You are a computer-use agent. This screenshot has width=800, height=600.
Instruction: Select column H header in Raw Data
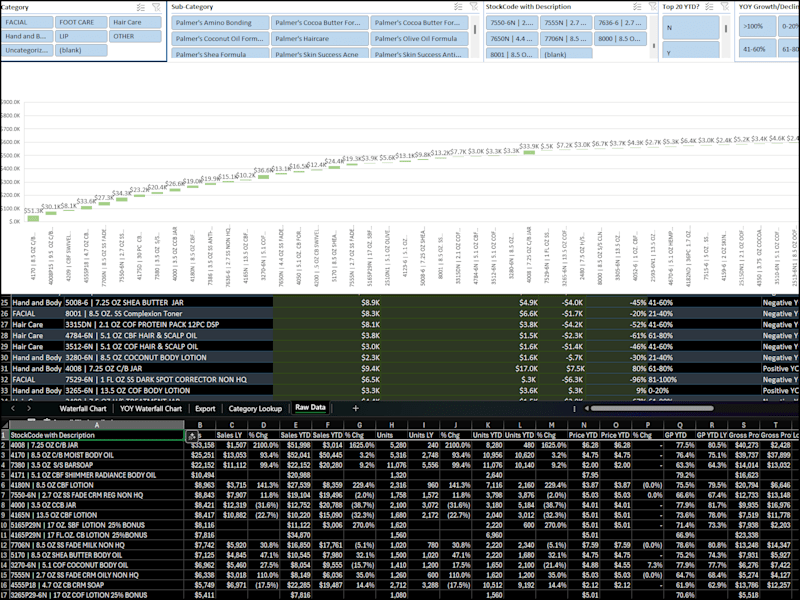click(x=391, y=424)
